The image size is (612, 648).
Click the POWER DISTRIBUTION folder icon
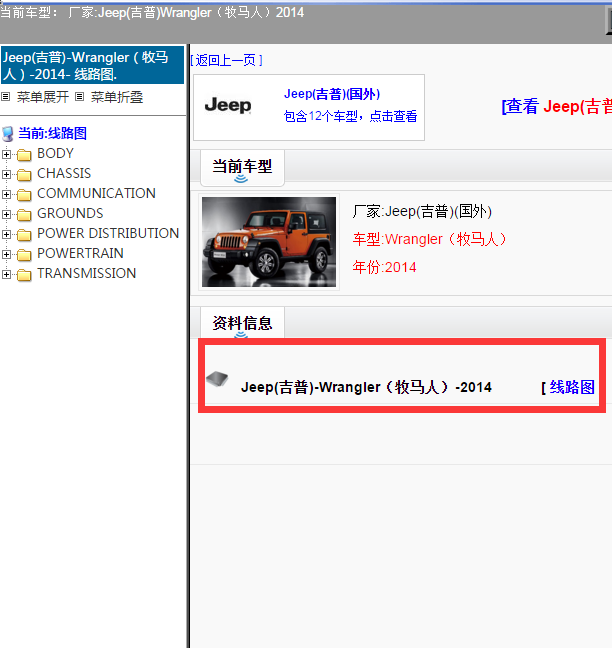24,234
